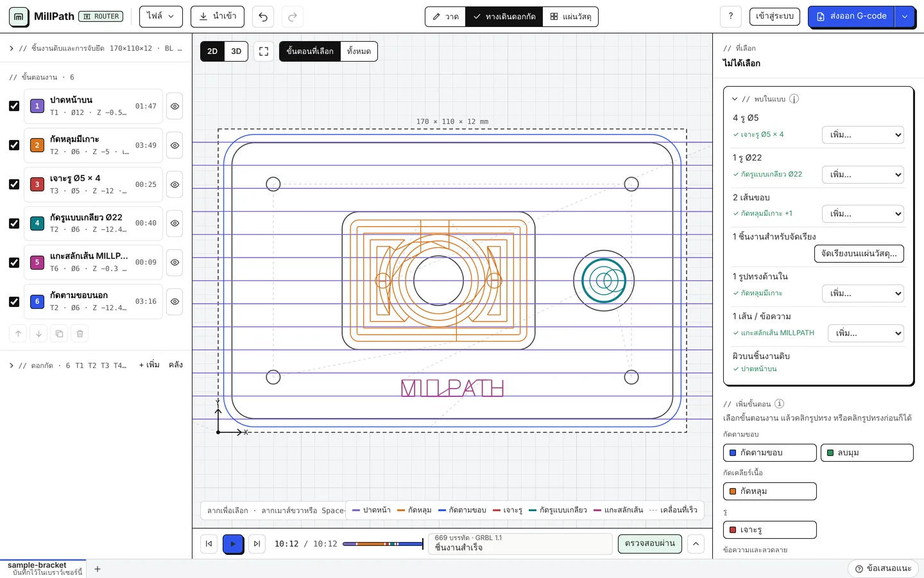Show ทั้งหมด toolpaths tab
The image size is (924, 578).
tap(359, 51)
